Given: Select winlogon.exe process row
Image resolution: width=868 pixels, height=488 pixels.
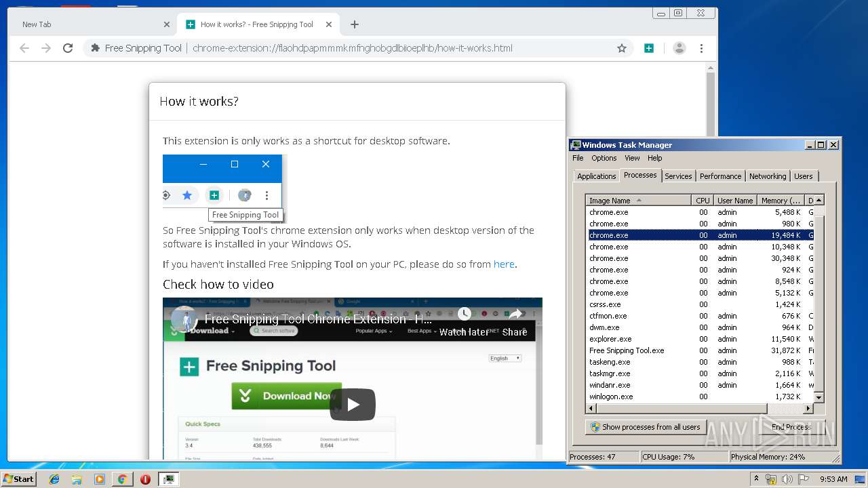Looking at the screenshot, I should pyautogui.click(x=701, y=396).
